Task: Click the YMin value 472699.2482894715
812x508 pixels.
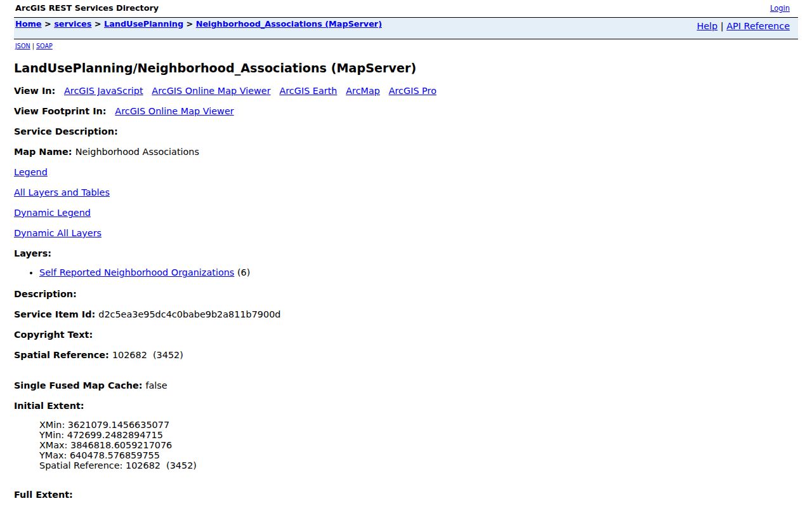Action: click(x=115, y=435)
